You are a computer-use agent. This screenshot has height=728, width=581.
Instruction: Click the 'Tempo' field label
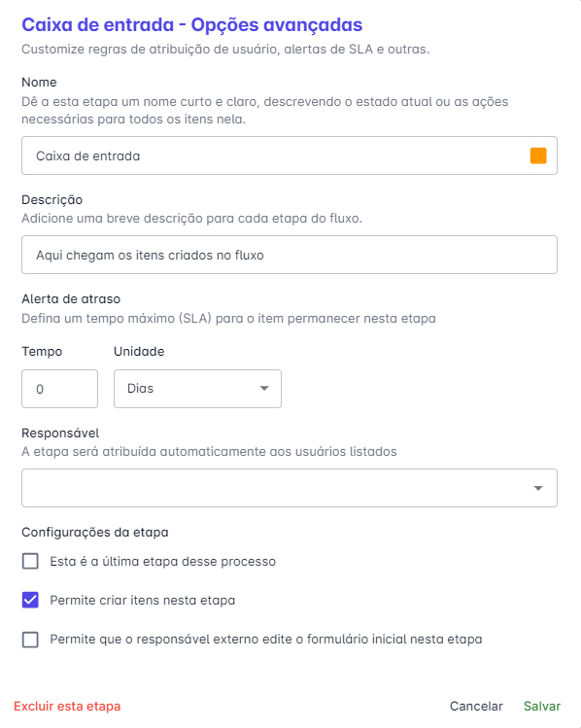42,352
